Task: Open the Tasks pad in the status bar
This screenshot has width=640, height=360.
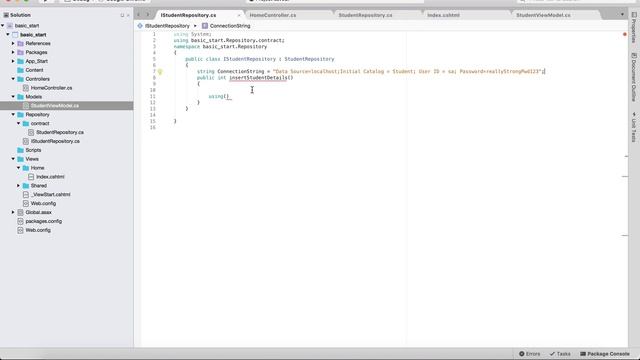Action: click(x=560, y=354)
